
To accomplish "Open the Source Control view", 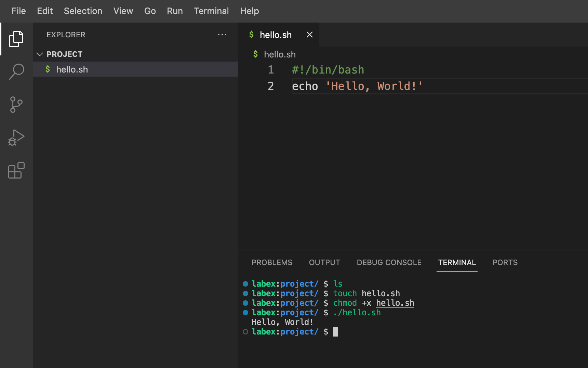I will click(16, 105).
